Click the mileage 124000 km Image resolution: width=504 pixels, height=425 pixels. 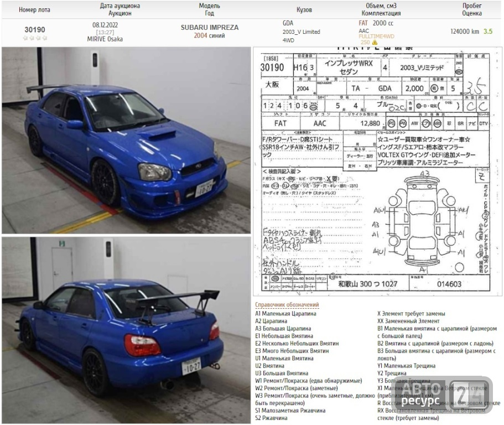point(465,32)
